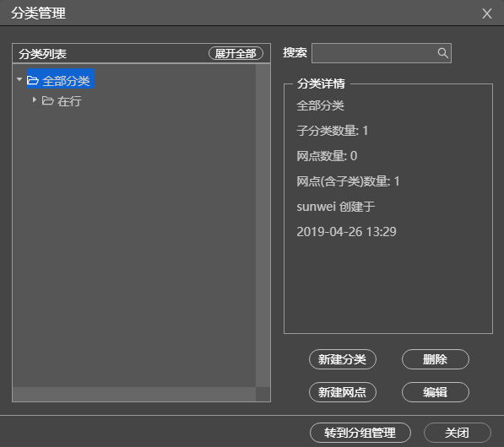Viewport: 504px width, 447px height.
Task: Expand the 在行 tree node arrow
Action: [x=35, y=100]
